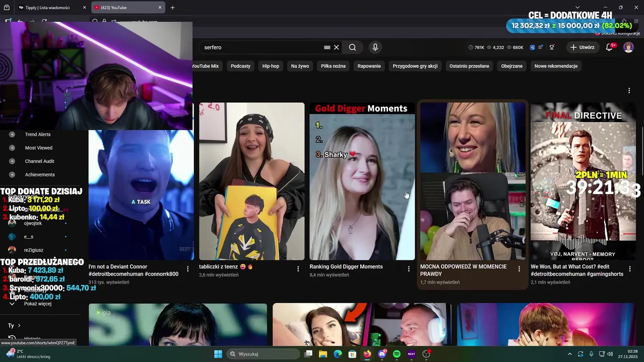644x362 pixels.
Task: Open Task View from the taskbar
Action: tap(308, 354)
